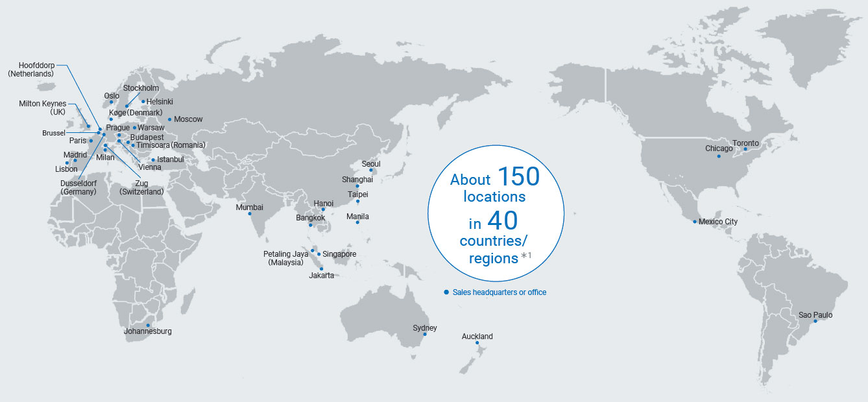Select the Seoul marker dot

pyautogui.click(x=371, y=171)
